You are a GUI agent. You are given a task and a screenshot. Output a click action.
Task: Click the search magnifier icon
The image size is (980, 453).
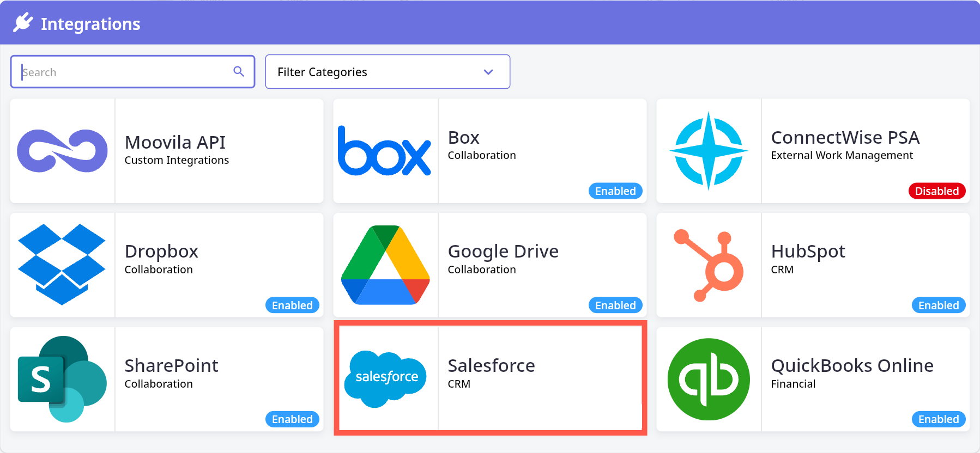click(x=239, y=71)
